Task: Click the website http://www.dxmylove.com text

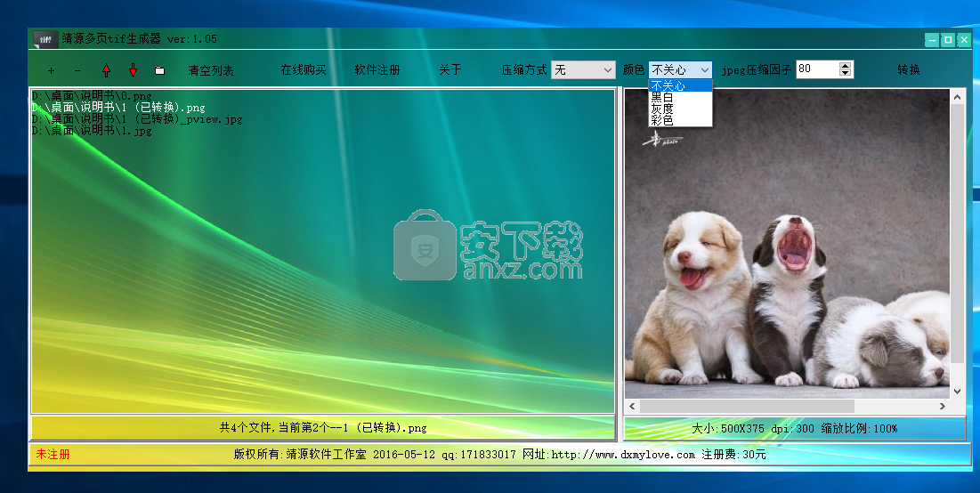Action: [622, 455]
